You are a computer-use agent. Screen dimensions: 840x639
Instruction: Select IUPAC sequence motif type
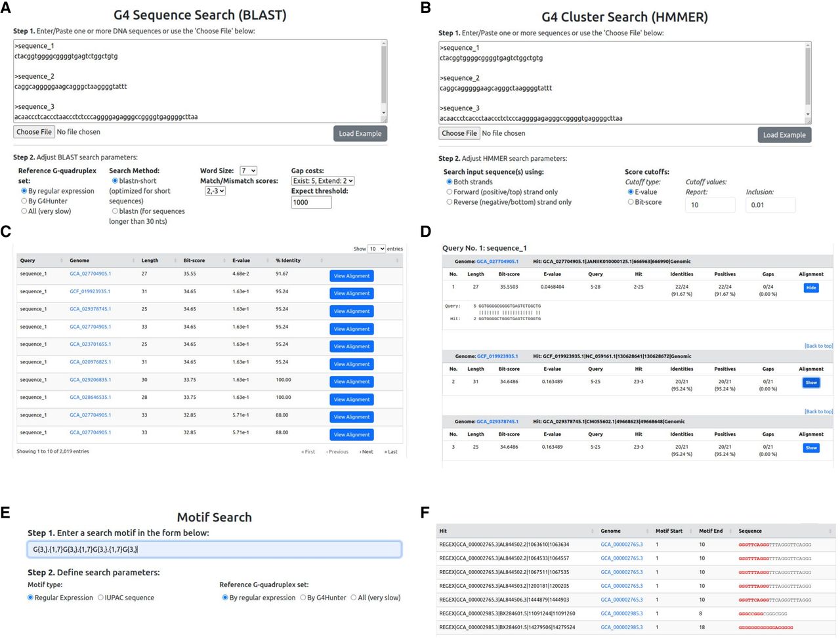click(x=100, y=598)
